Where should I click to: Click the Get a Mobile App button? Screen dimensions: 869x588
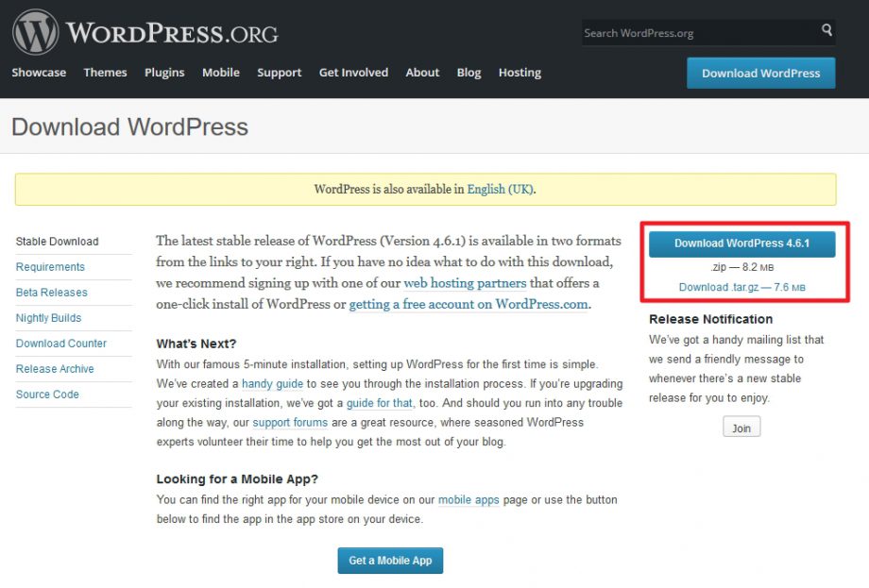coord(389,560)
